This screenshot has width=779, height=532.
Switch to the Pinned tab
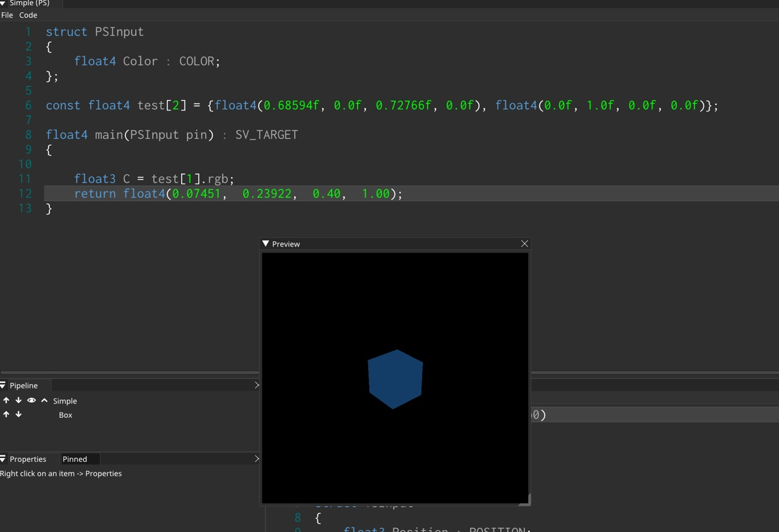(75, 459)
